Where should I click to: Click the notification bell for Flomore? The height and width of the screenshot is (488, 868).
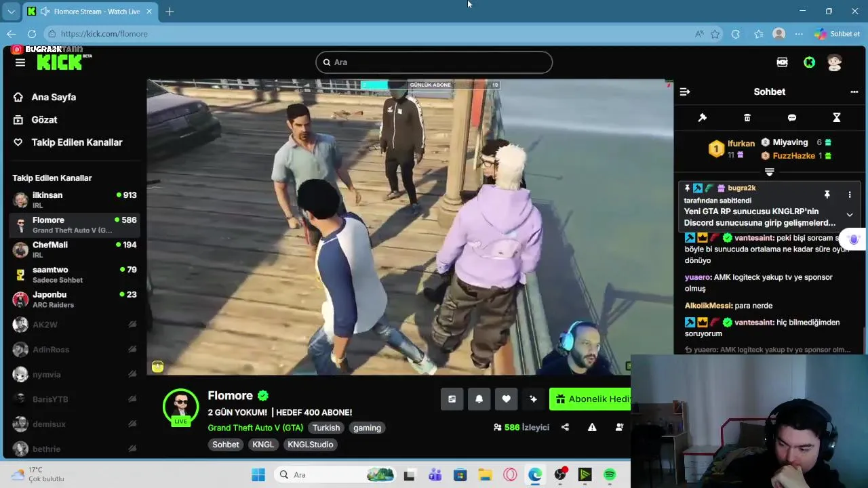point(479,399)
